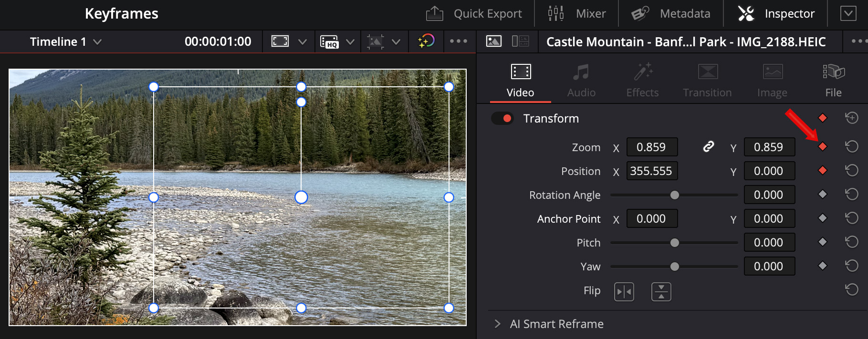Select the Video tab in Inspector
868x339 pixels.
520,80
